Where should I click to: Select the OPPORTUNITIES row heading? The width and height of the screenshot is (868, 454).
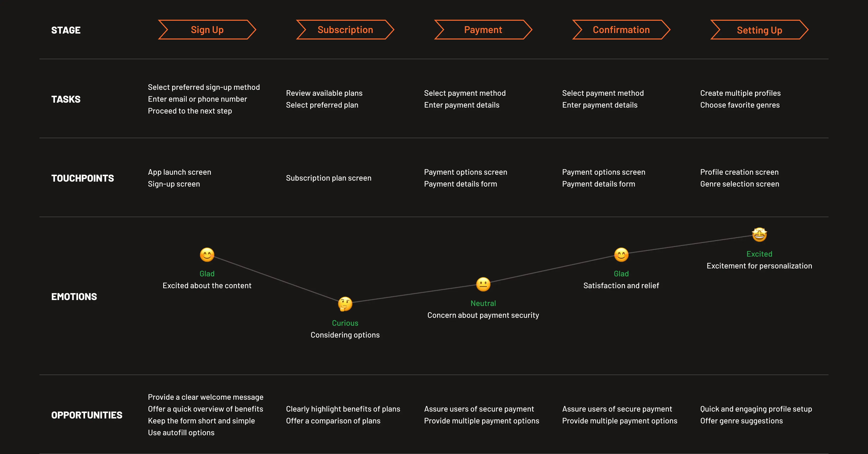point(87,415)
